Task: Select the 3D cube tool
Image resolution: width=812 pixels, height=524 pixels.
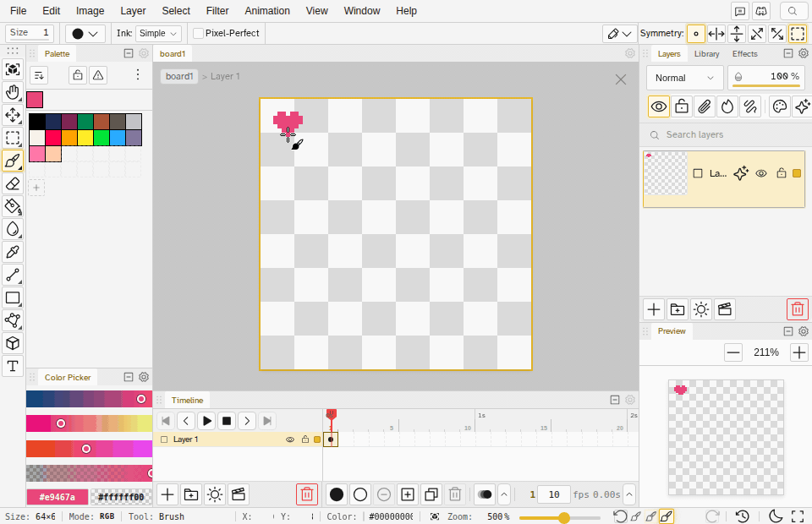Action: pyautogui.click(x=13, y=343)
